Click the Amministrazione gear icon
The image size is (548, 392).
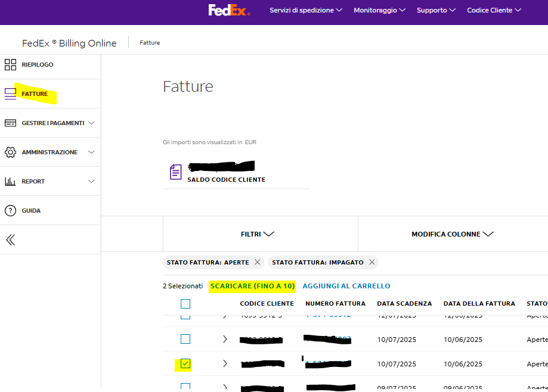point(11,152)
